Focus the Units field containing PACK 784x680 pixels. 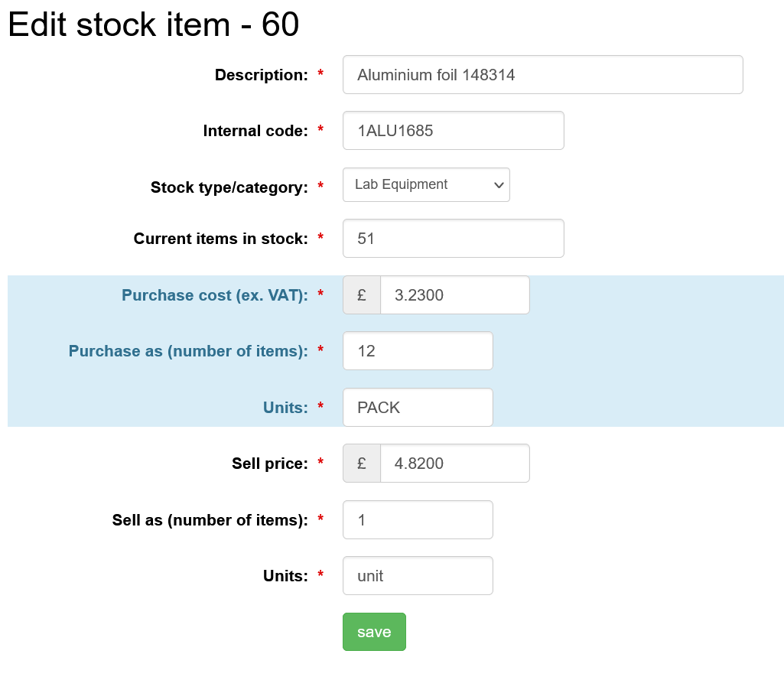point(418,408)
